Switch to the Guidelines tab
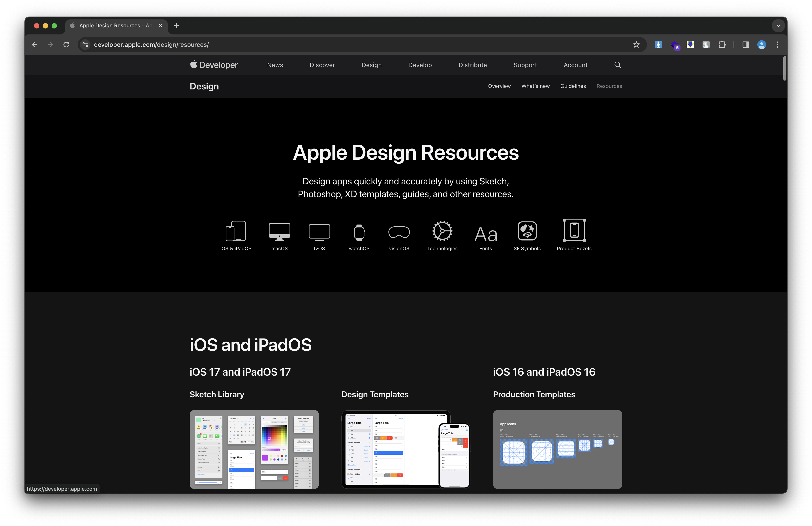This screenshot has height=526, width=812. point(573,86)
